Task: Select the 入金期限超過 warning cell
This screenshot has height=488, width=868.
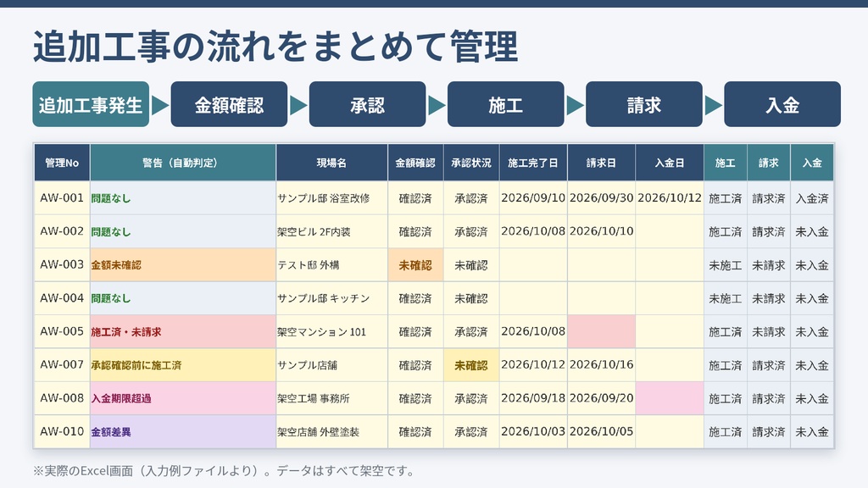Action: click(x=183, y=398)
